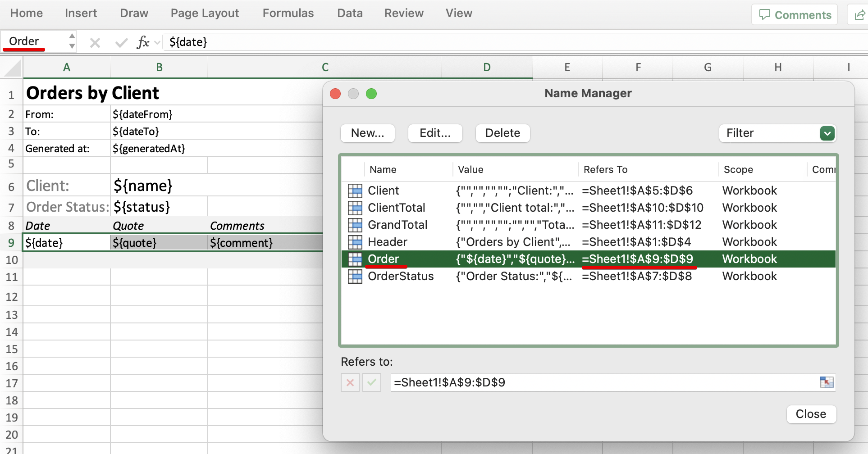Screen dimensions: 868x454
Task: Open the Formulas ribbon tab
Action: point(288,13)
